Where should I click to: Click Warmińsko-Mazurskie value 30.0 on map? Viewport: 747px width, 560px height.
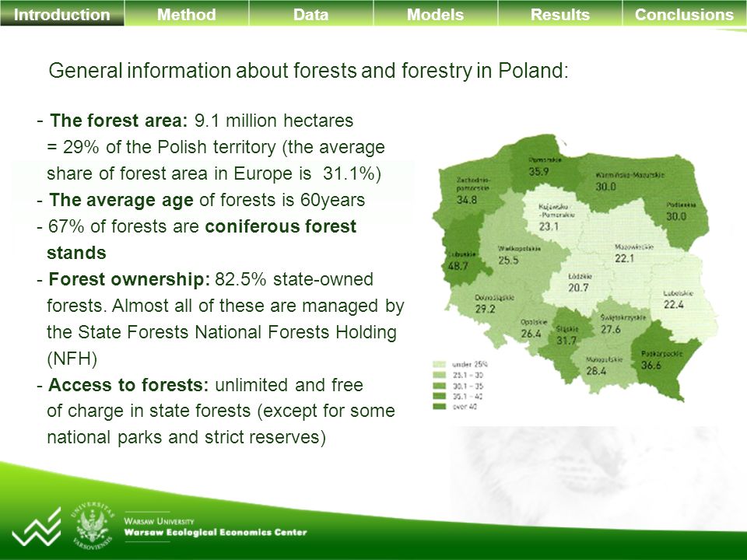coord(605,187)
